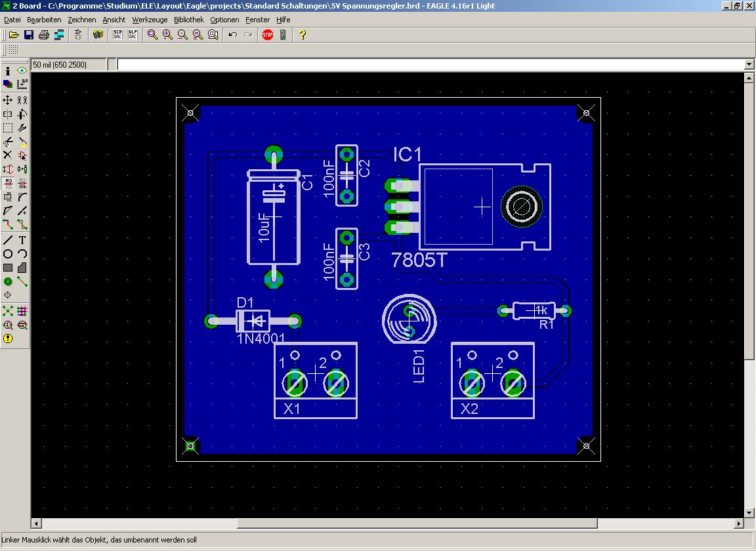Select the Smash tool

point(8,197)
